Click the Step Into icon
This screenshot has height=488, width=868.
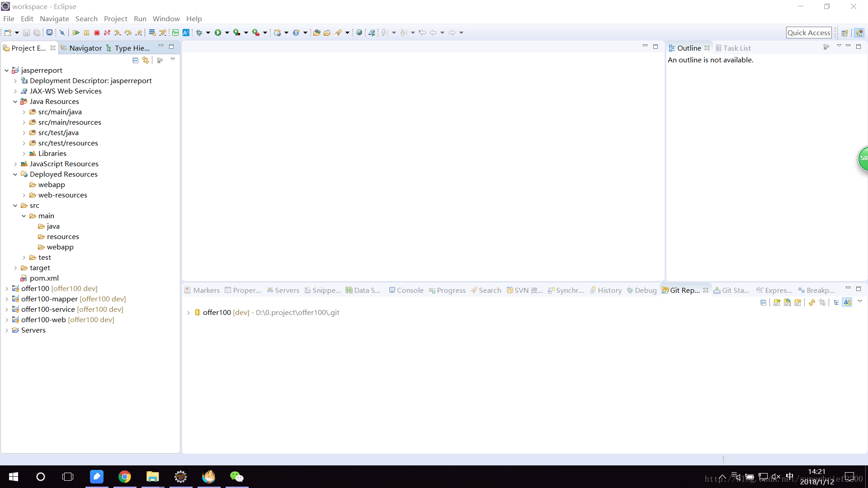click(118, 33)
